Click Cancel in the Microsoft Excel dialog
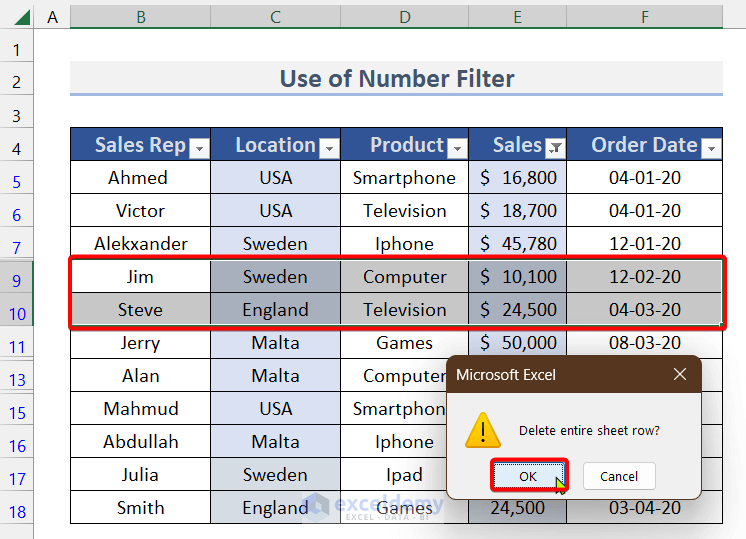 point(618,476)
